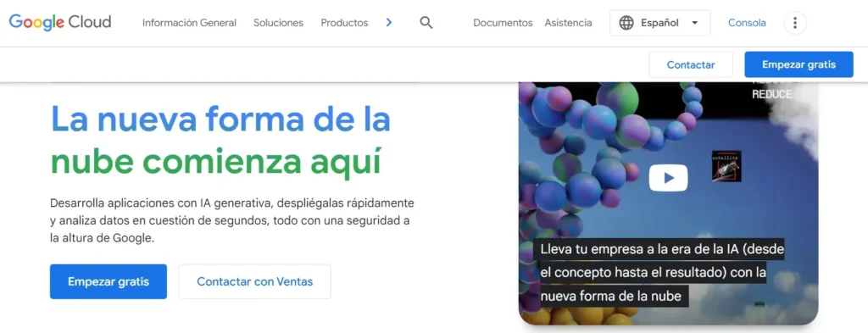Click the green text 'nube comienza aquí'
The image size is (868, 333).
pyautogui.click(x=216, y=161)
